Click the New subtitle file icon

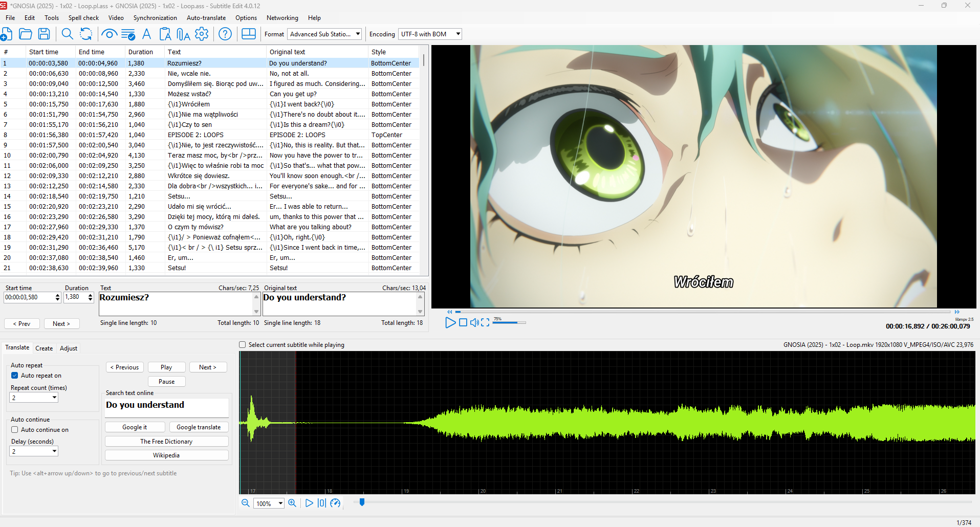[x=7, y=34]
